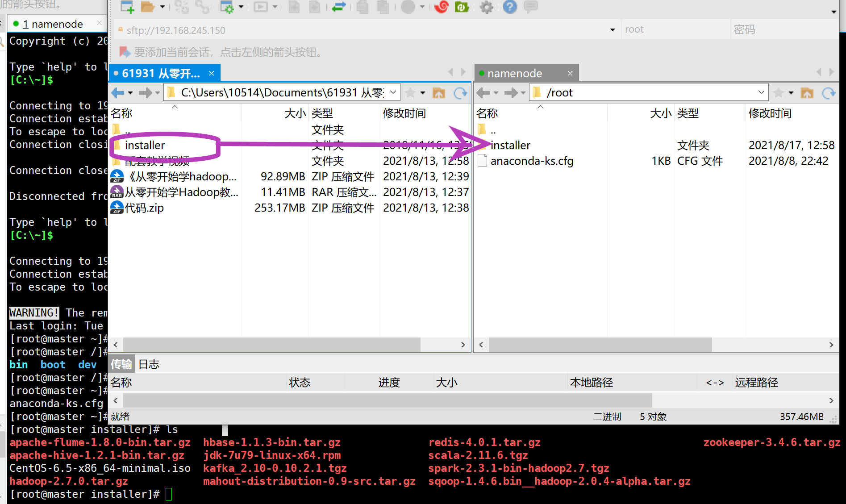Screen dimensions: 846x504
Task: Click local pane Forward arrow
Action: click(x=145, y=93)
